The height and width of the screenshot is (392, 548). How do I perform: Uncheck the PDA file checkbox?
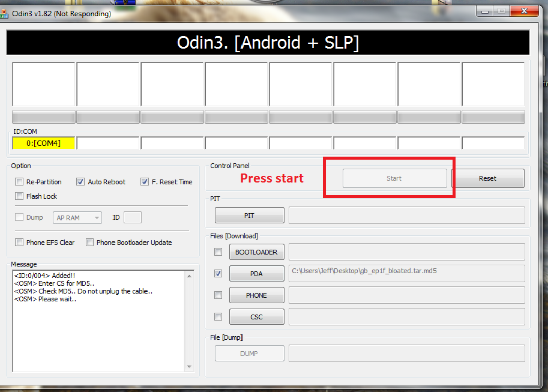218,274
